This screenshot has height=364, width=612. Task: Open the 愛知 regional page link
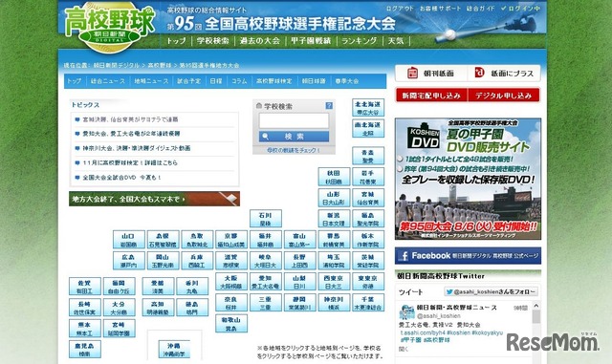[x=266, y=278]
